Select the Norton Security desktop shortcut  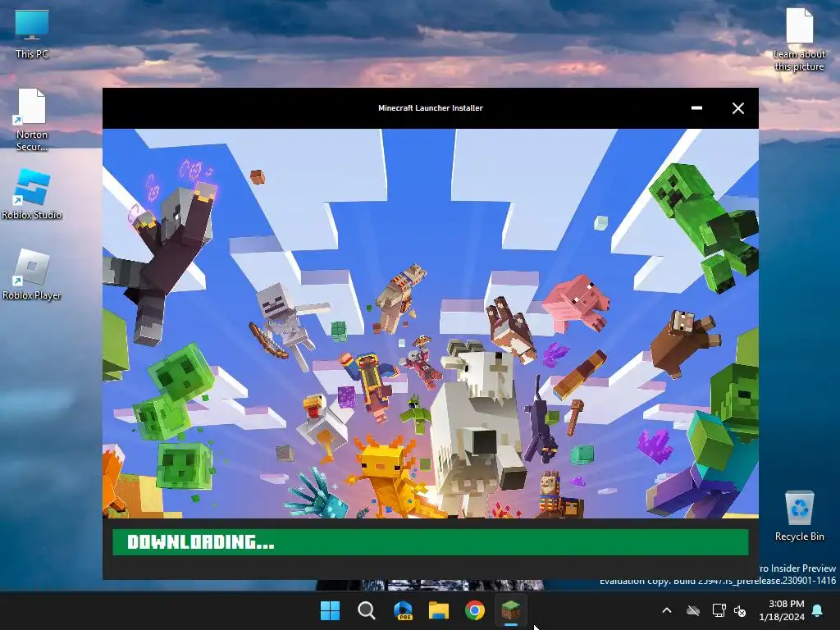click(x=32, y=120)
